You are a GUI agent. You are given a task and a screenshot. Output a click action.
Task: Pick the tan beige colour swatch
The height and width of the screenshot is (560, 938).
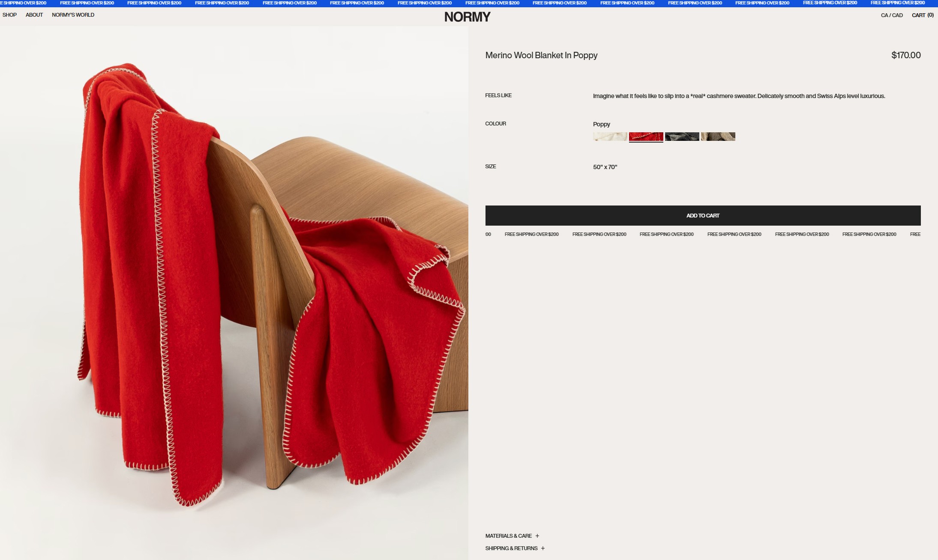coord(718,137)
